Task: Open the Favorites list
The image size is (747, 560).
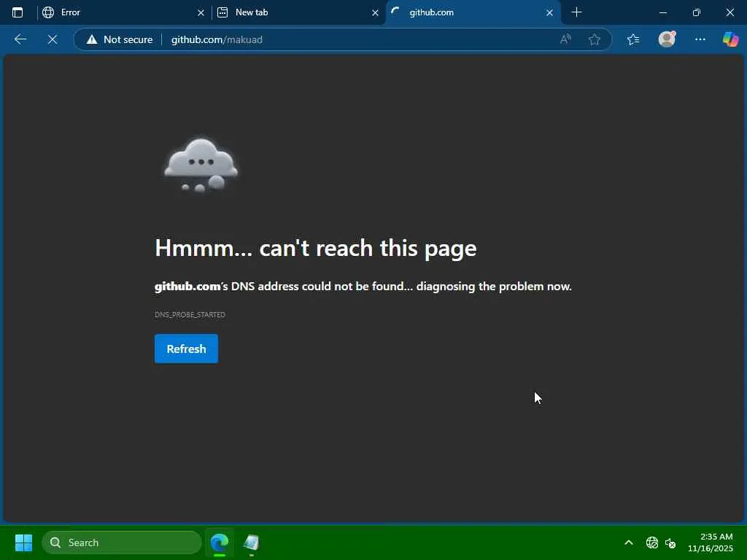Action: [633, 39]
